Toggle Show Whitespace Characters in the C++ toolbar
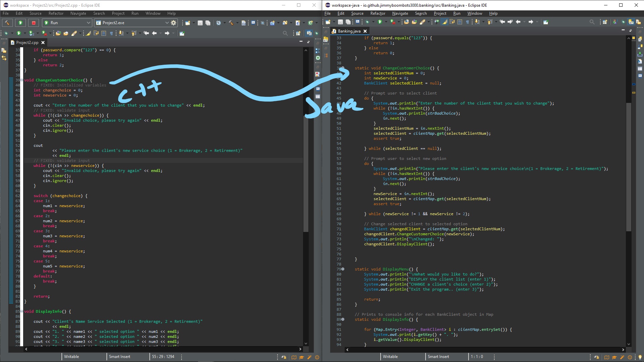Viewport: 644px width, 362px height. tap(111, 33)
